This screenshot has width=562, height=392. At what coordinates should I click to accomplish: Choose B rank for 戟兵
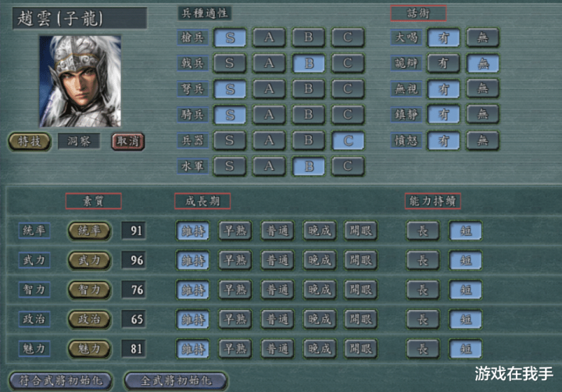tap(309, 63)
